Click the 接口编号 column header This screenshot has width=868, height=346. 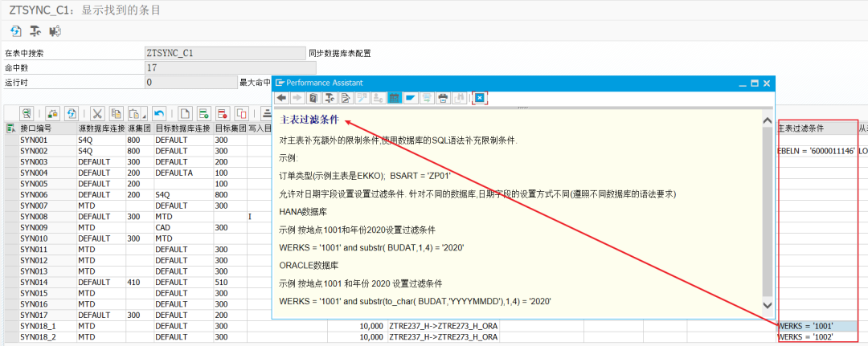click(47, 128)
